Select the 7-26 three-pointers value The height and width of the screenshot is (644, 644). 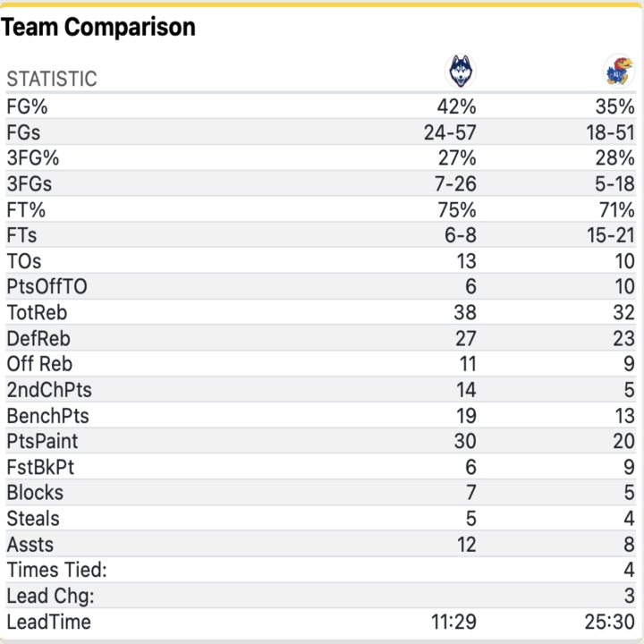click(x=455, y=184)
